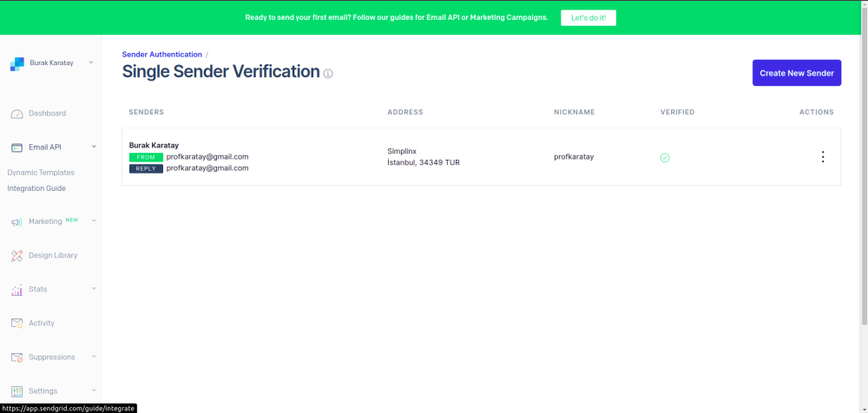Click the Stats chart icon
868x413 pixels.
(x=16, y=290)
